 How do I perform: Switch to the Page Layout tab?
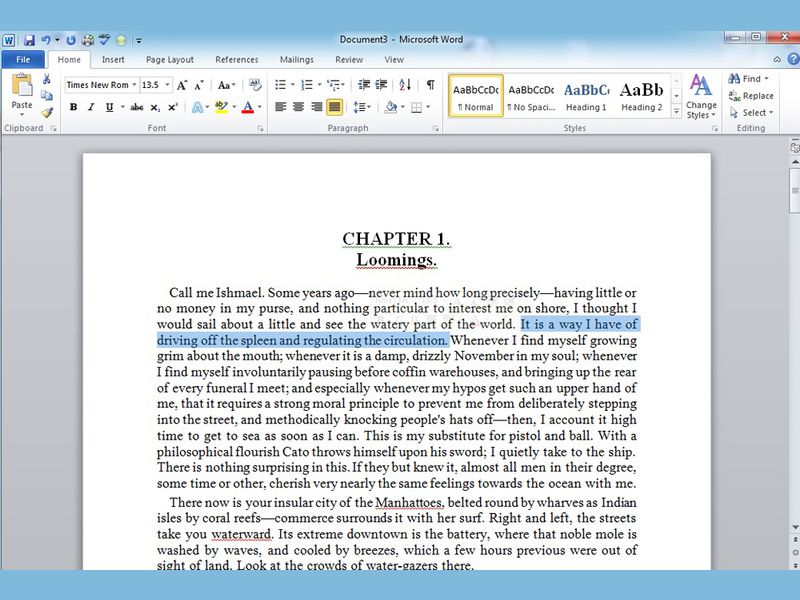(x=169, y=60)
